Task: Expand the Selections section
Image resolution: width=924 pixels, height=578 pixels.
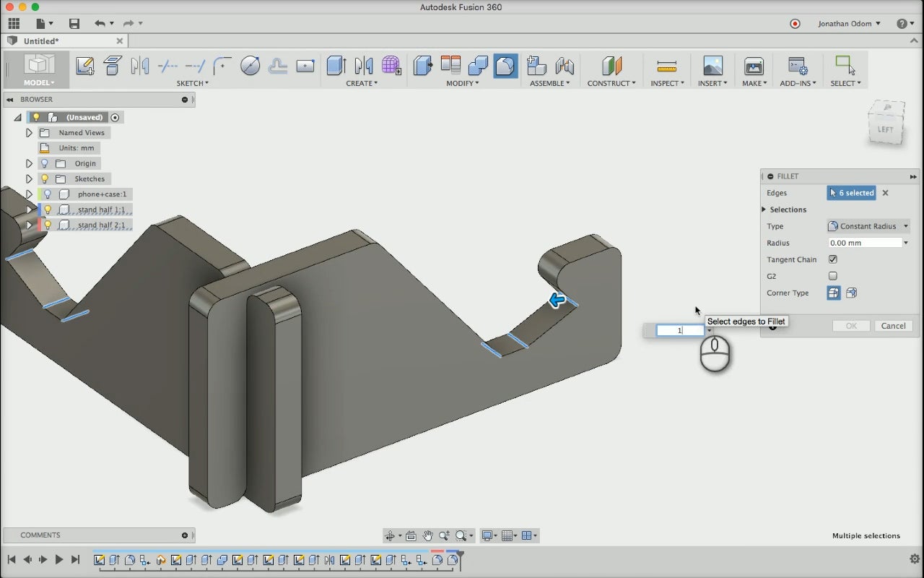Action: (764, 210)
